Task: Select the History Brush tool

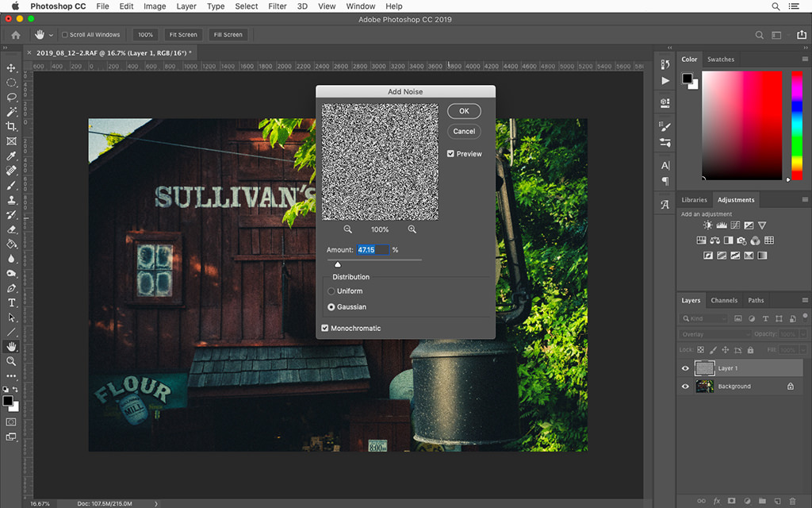Action: [x=11, y=214]
